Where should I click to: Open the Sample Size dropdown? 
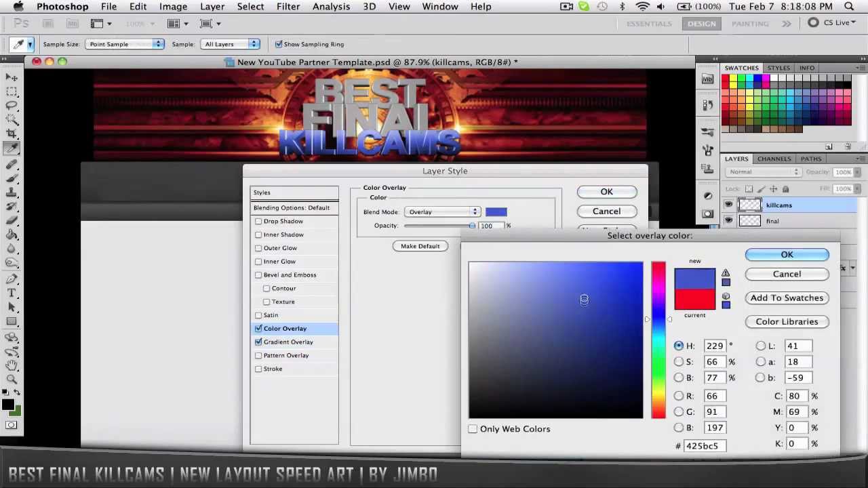click(125, 44)
